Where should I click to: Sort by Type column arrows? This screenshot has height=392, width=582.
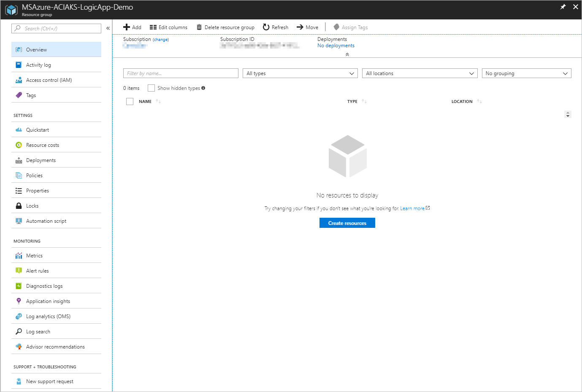click(364, 101)
